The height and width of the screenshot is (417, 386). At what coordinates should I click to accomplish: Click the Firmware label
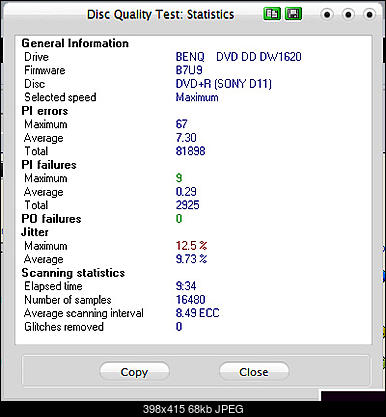click(45, 70)
